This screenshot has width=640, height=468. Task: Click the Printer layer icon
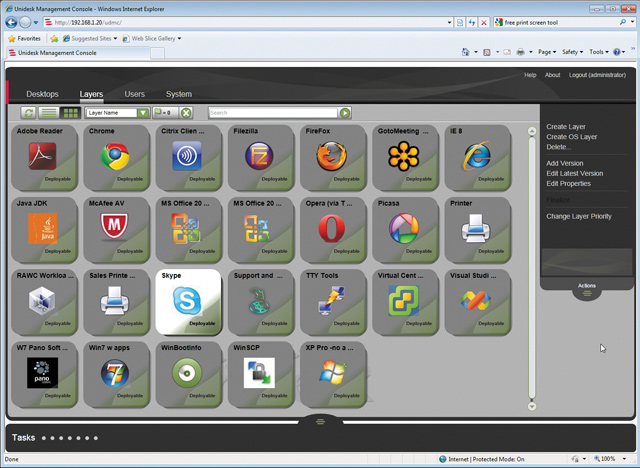tap(476, 228)
